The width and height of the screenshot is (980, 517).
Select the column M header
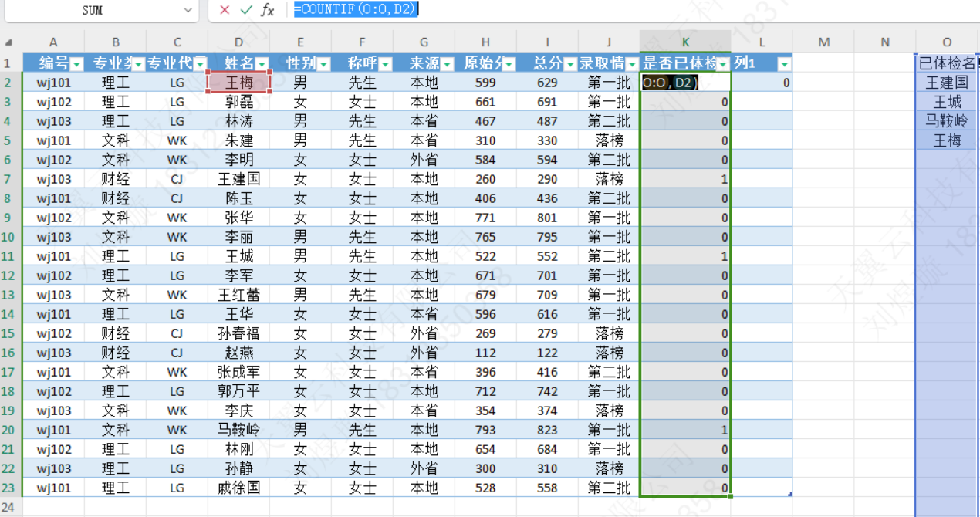[823, 42]
